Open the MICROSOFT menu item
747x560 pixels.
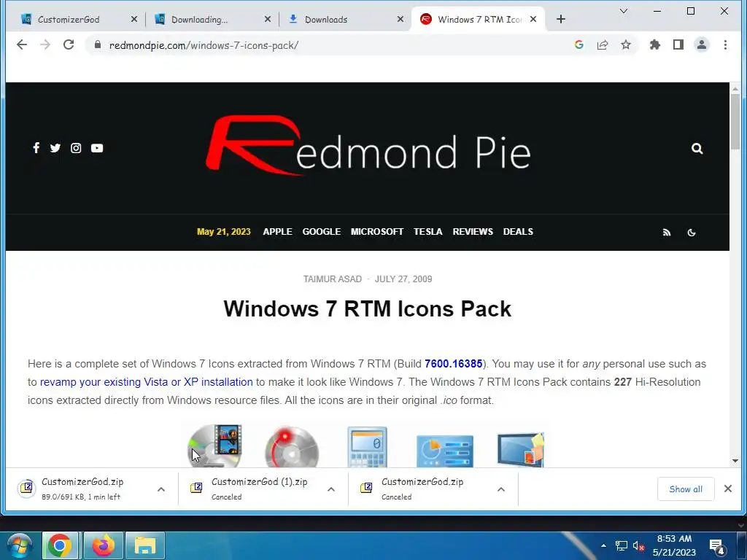tap(377, 232)
